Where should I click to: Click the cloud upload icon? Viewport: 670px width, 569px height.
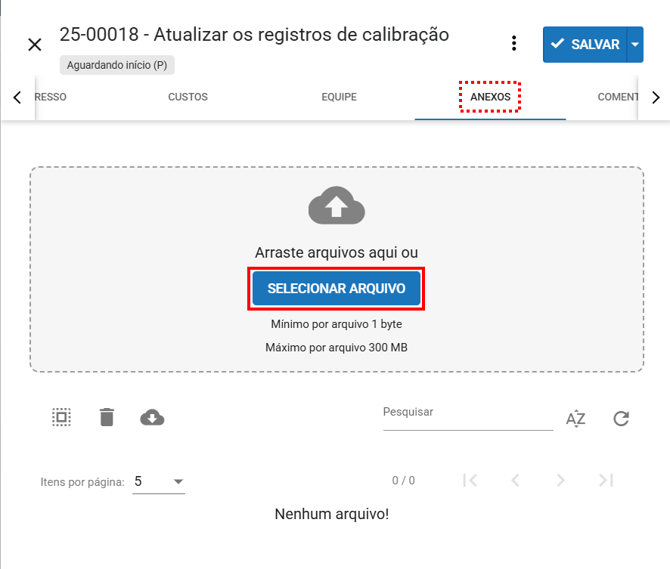pyautogui.click(x=336, y=207)
